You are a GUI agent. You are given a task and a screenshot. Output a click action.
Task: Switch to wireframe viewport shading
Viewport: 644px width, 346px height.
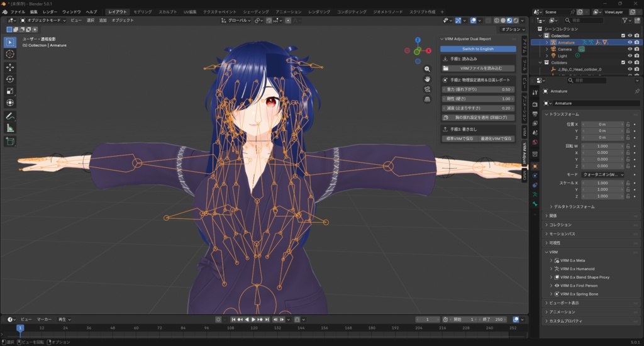497,20
